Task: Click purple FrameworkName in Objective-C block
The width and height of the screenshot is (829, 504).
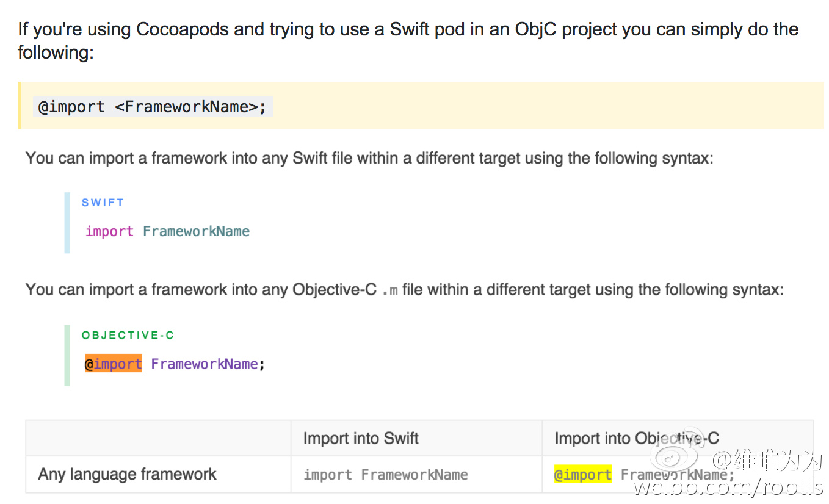Action: (x=204, y=364)
